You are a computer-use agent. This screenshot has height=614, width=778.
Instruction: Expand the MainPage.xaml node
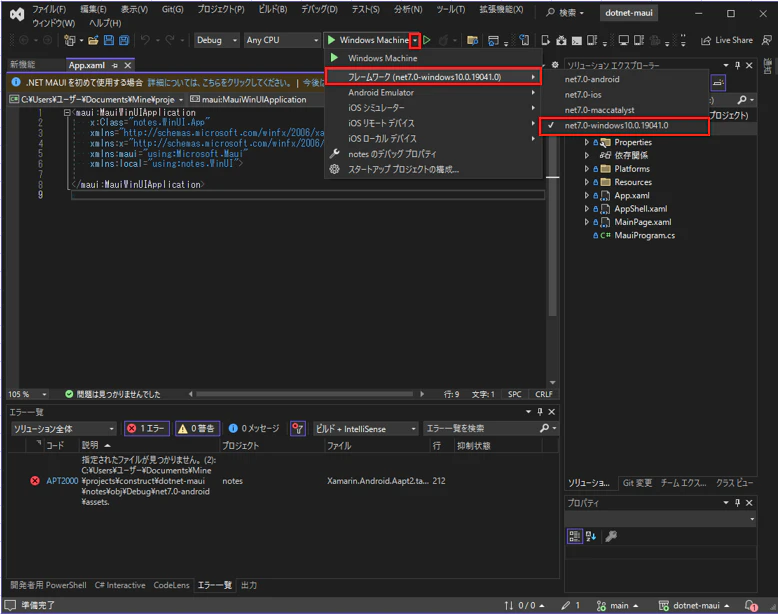click(587, 222)
